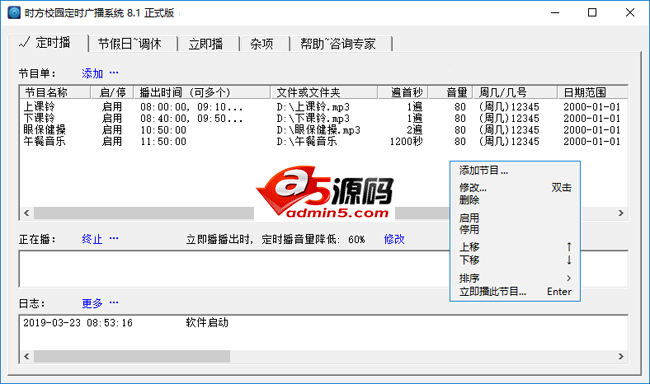
Task: Click the program list left scroll arrow
Action: [x=27, y=213]
